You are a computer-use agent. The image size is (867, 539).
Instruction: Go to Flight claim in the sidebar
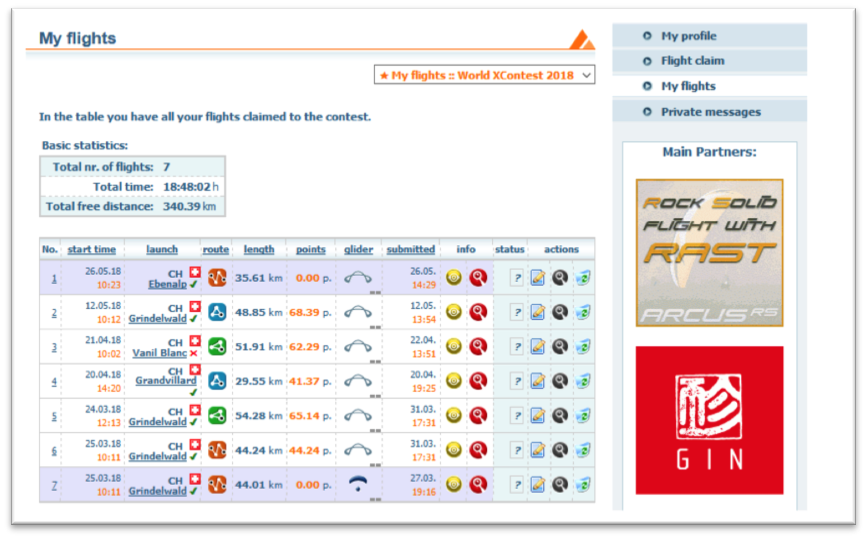coord(692,61)
